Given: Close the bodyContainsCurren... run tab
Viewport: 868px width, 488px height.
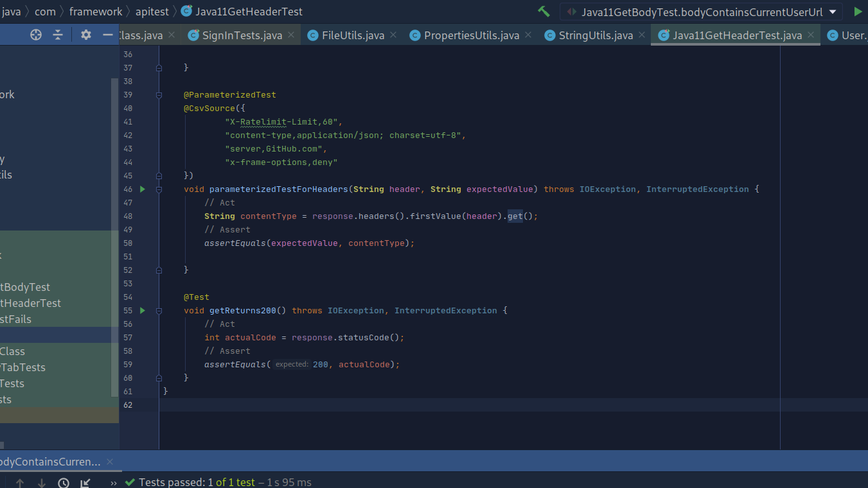Looking at the screenshot, I should pos(110,462).
